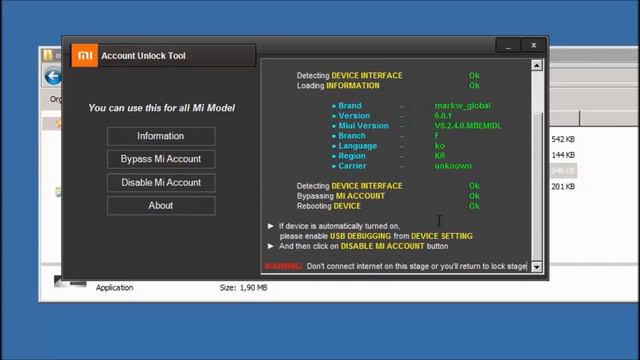This screenshot has width=640, height=360.
Task: Click the 'Account Unlock Tool' title text
Action: point(143,56)
